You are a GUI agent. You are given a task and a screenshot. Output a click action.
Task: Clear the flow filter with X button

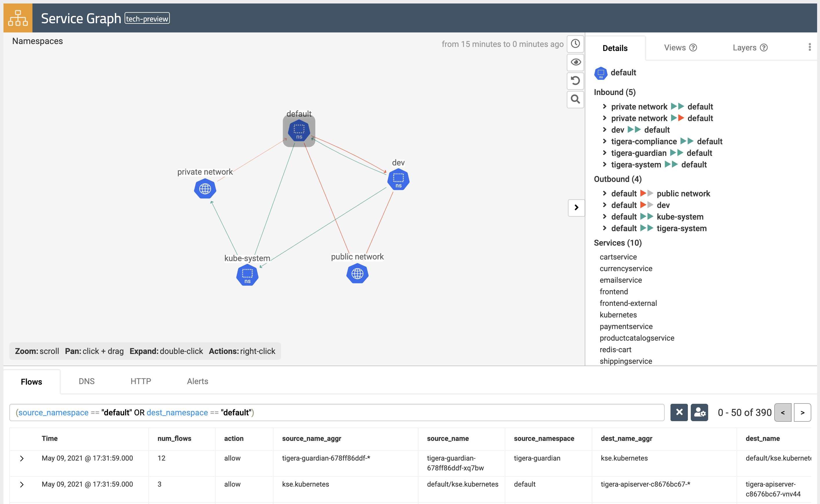click(679, 412)
